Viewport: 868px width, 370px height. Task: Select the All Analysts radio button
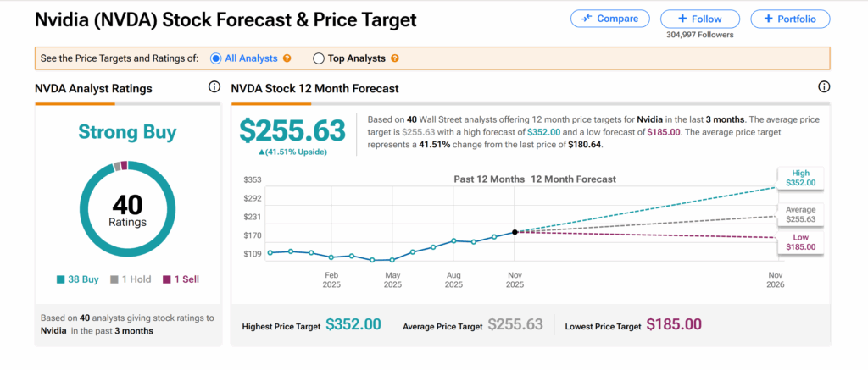[218, 58]
